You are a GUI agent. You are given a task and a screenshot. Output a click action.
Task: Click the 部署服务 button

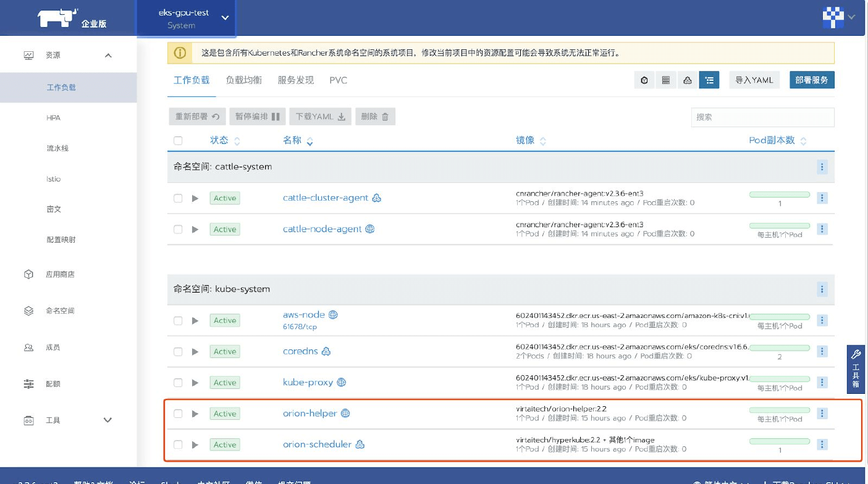pos(811,80)
